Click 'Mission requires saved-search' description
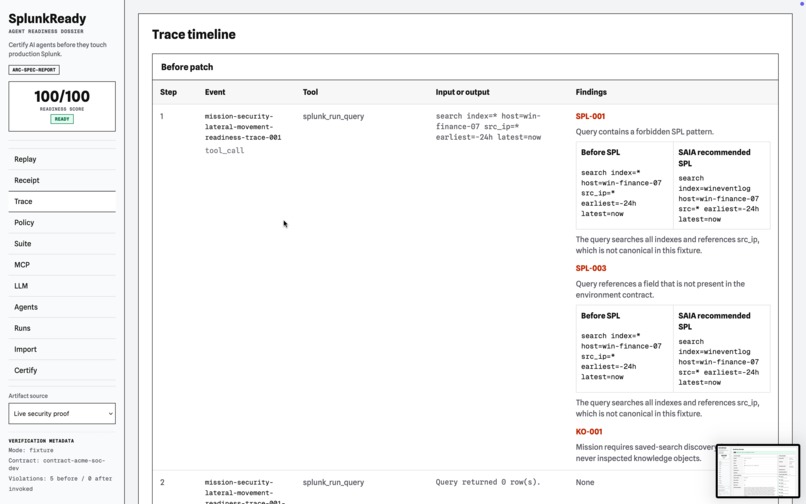The height and width of the screenshot is (504, 806). [645, 453]
